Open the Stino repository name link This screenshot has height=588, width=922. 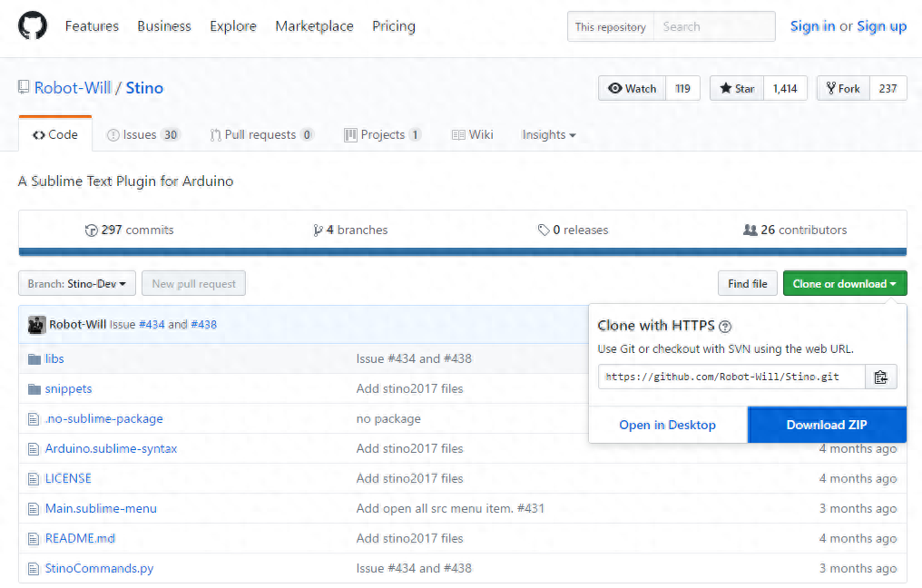[144, 88]
